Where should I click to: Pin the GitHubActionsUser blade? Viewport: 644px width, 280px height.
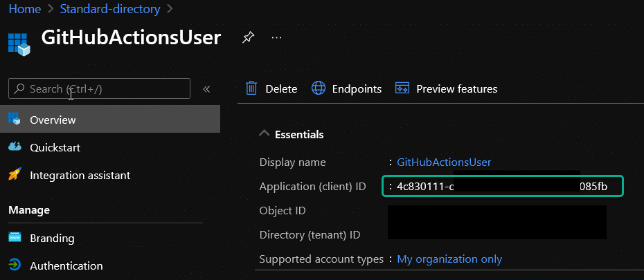coord(247,38)
